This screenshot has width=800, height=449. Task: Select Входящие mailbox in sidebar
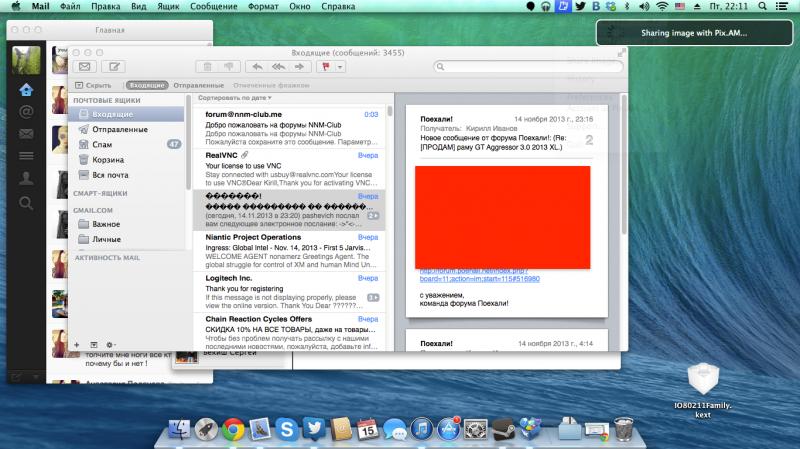[127, 114]
